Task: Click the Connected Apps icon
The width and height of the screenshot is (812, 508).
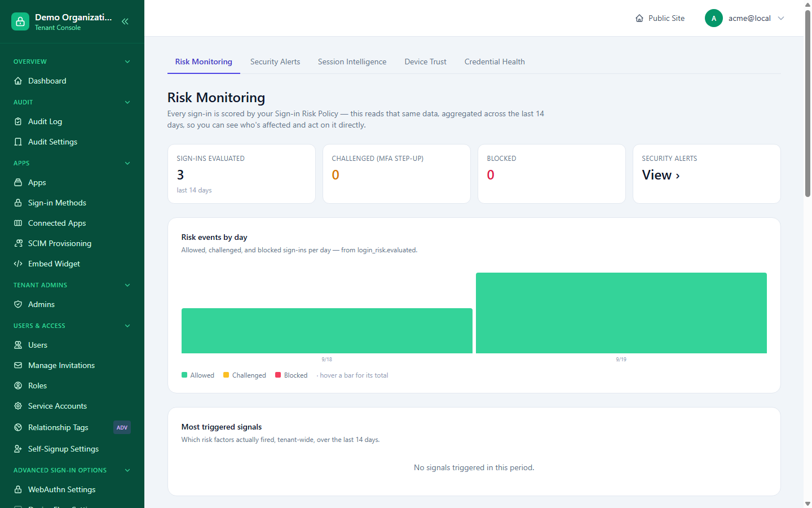Action: [x=18, y=223]
